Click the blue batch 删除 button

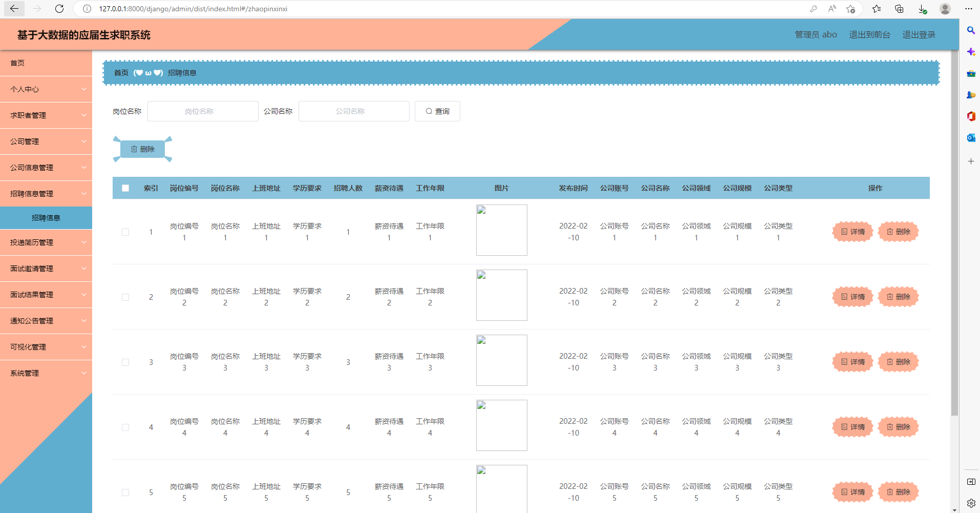(x=142, y=149)
